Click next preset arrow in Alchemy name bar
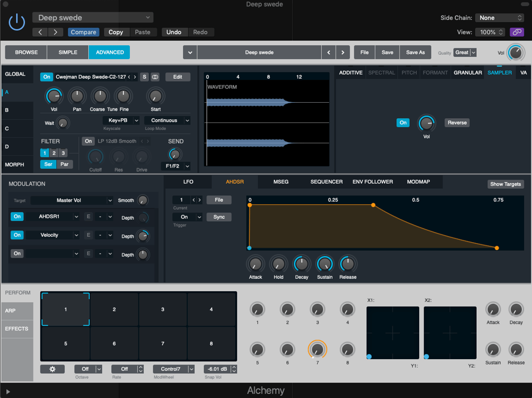This screenshot has height=398, width=532. pos(343,53)
